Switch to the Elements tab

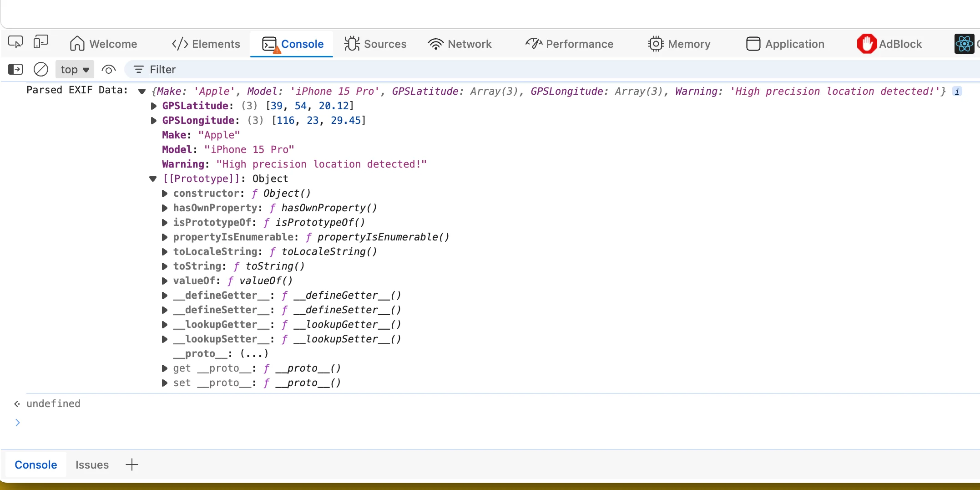(206, 44)
